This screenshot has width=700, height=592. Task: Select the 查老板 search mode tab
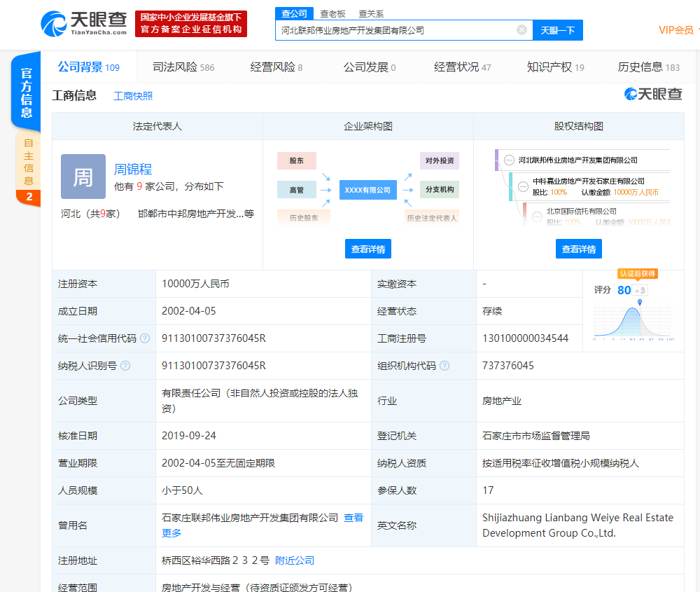tap(332, 13)
